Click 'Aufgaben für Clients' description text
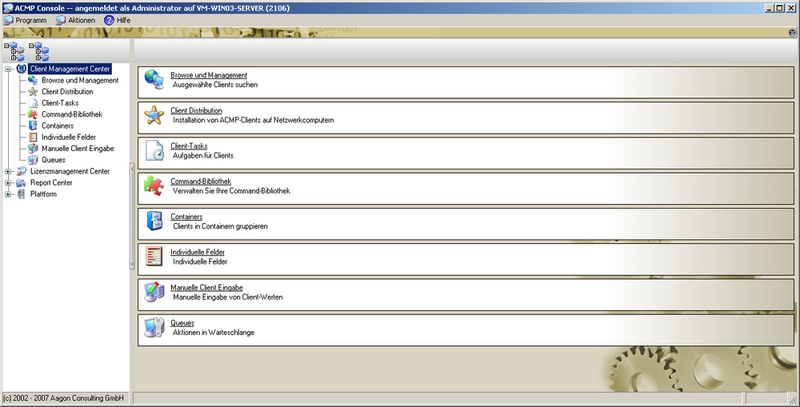Screen dimensions: 800x407 point(203,156)
